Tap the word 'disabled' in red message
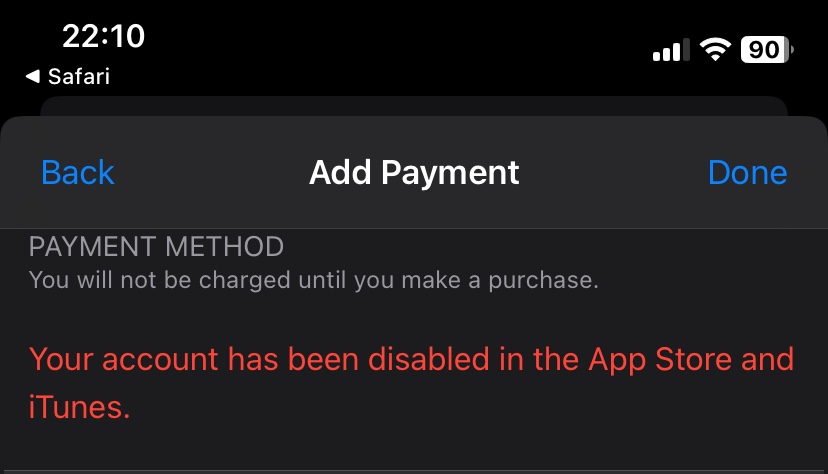Image resolution: width=828 pixels, height=474 pixels. tap(429, 359)
